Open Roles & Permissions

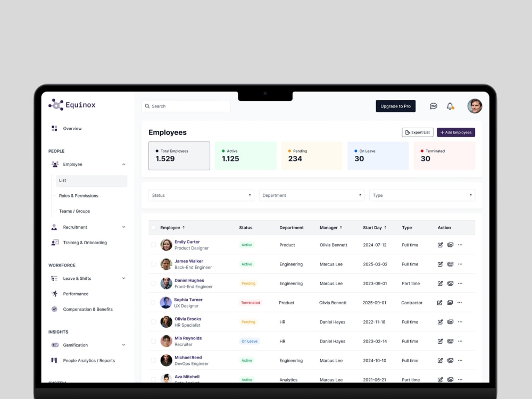(79, 196)
